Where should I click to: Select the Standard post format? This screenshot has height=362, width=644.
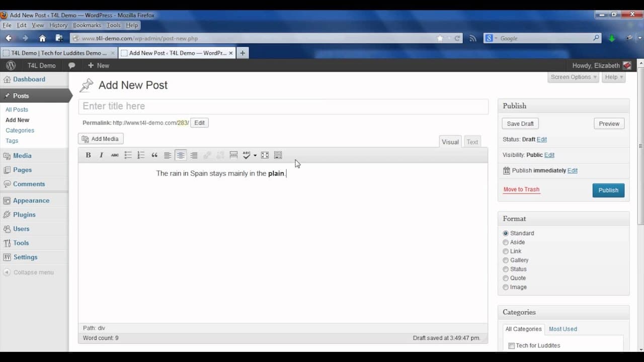pyautogui.click(x=506, y=233)
